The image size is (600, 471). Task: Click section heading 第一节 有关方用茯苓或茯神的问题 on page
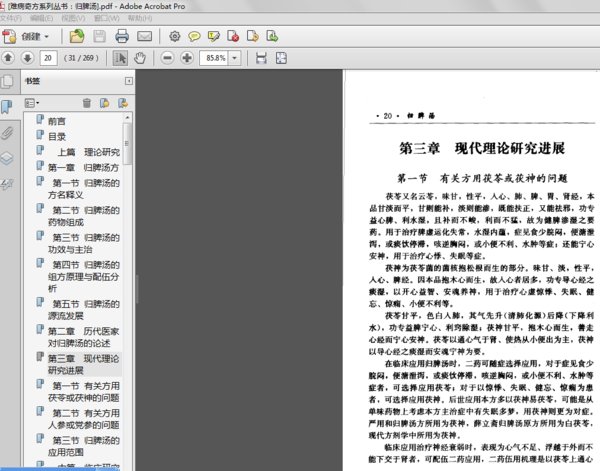[482, 178]
